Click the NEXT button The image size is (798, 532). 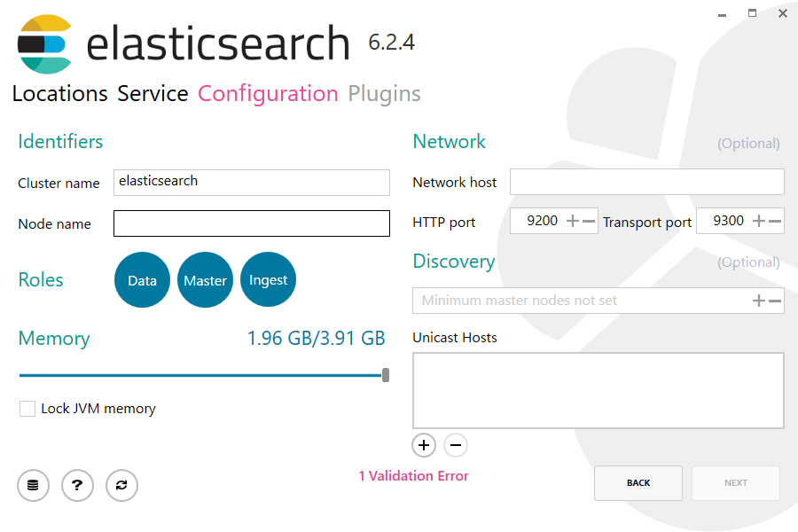[x=735, y=482]
